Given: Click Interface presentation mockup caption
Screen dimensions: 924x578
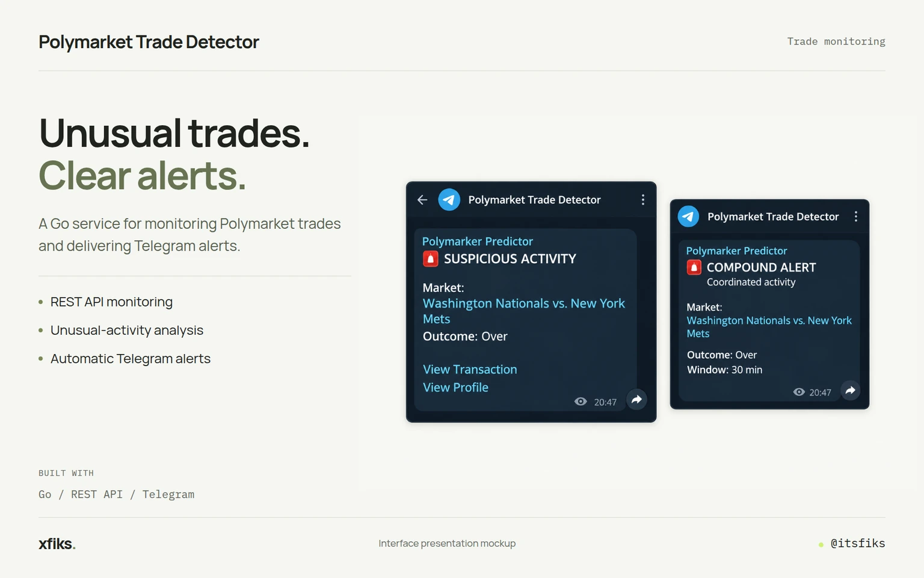Looking at the screenshot, I should pyautogui.click(x=447, y=543).
